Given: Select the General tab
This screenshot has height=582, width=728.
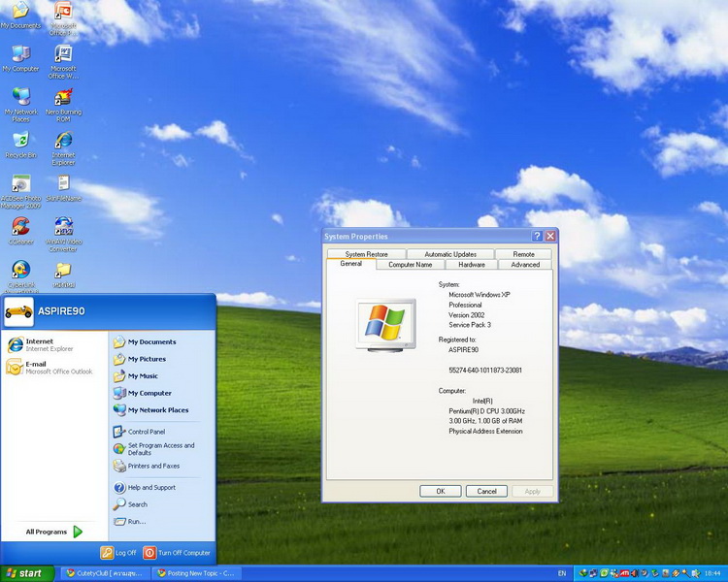Looking at the screenshot, I should pos(351,264).
